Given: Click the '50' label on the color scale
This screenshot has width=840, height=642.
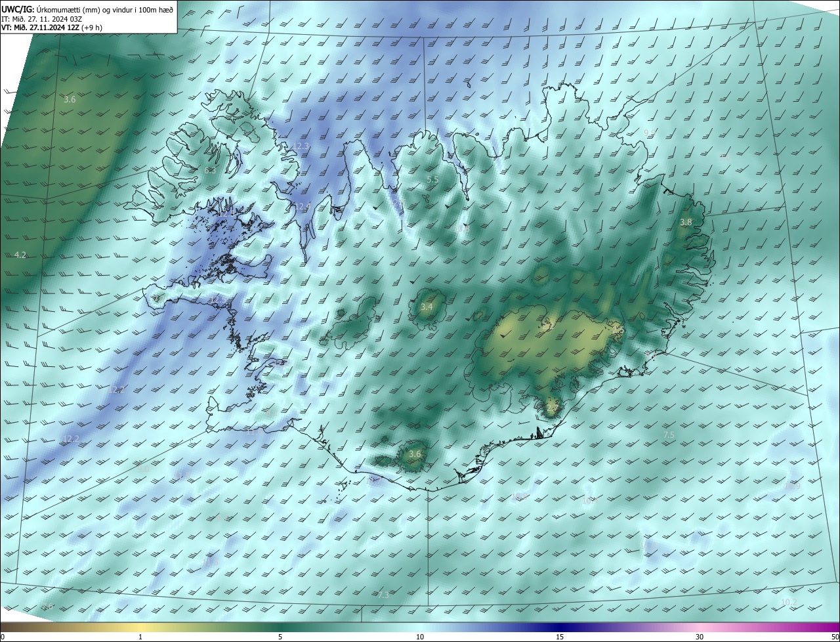Looking at the screenshot, I should coord(835,637).
